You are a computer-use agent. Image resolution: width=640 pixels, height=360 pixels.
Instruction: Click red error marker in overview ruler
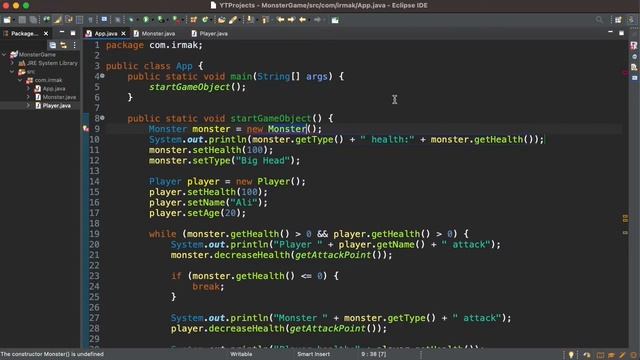point(625,73)
